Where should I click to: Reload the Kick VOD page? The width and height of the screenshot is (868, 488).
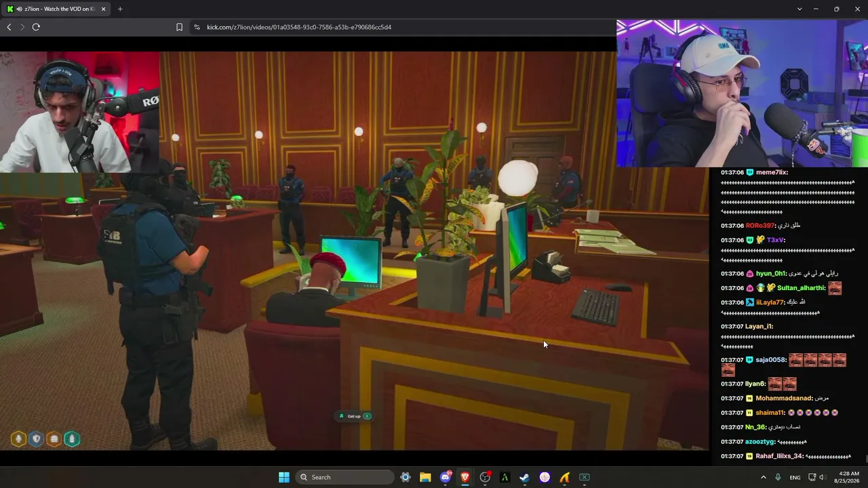pos(36,27)
